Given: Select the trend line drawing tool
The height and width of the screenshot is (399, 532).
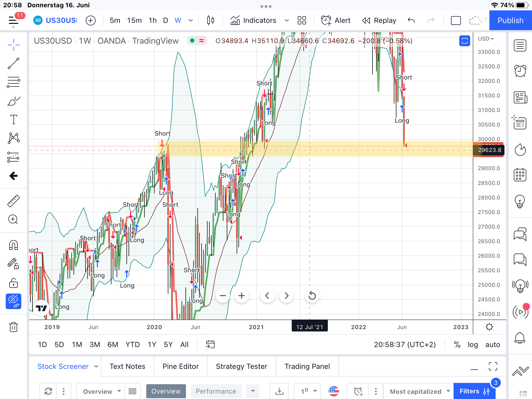Looking at the screenshot, I should point(14,63).
